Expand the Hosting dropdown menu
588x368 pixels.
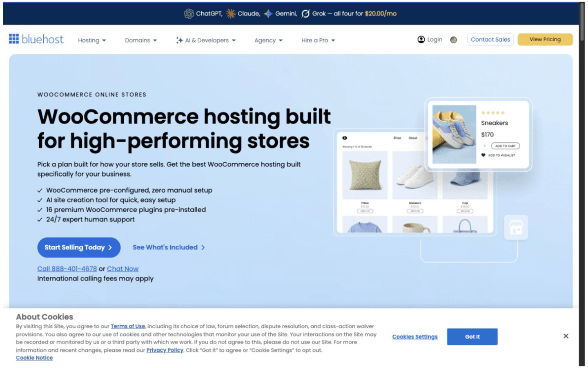pyautogui.click(x=92, y=40)
